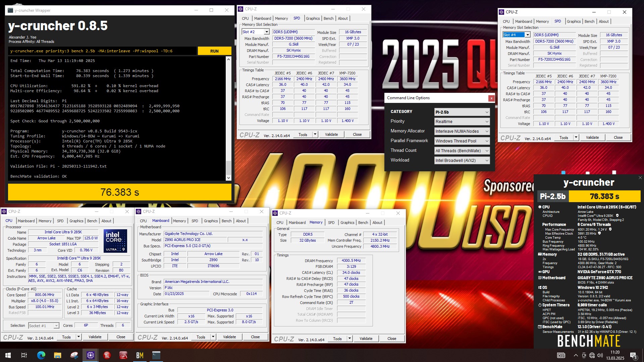Open the CATEGORY dropdown showing Pi-2.5b
This screenshot has height=362, width=644.
tap(462, 112)
